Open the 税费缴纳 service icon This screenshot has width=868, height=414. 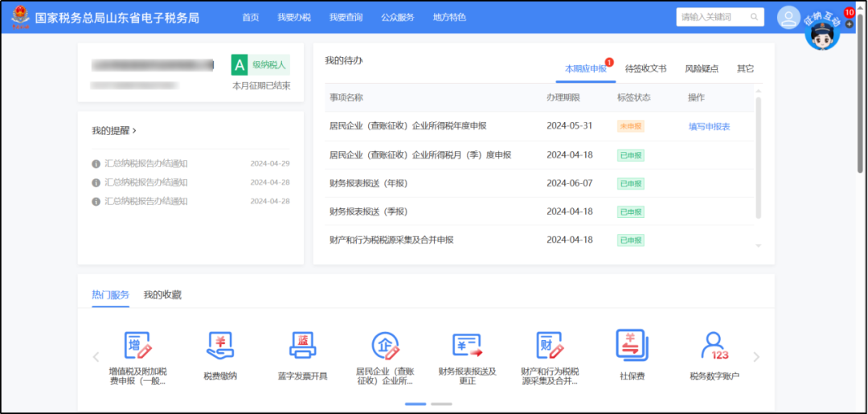tap(219, 346)
